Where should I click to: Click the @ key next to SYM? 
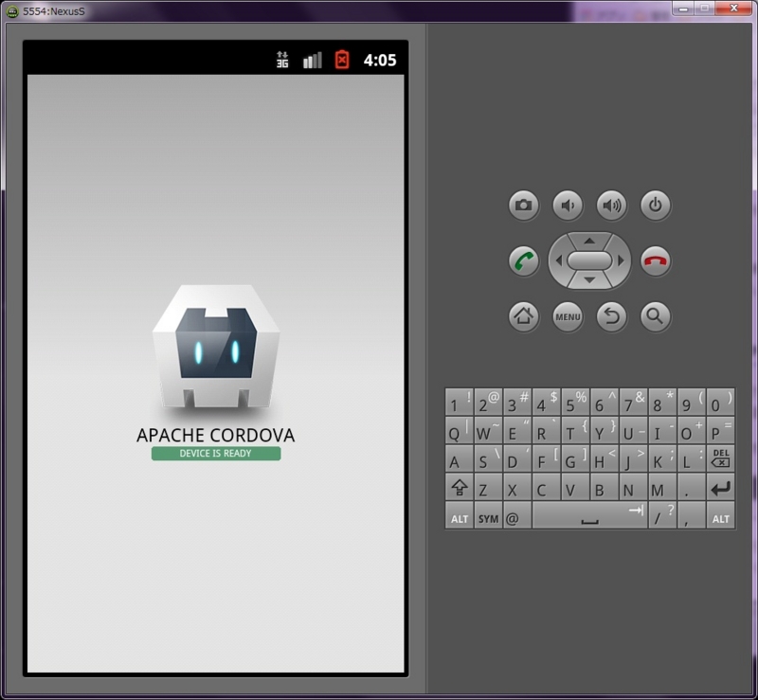517,515
